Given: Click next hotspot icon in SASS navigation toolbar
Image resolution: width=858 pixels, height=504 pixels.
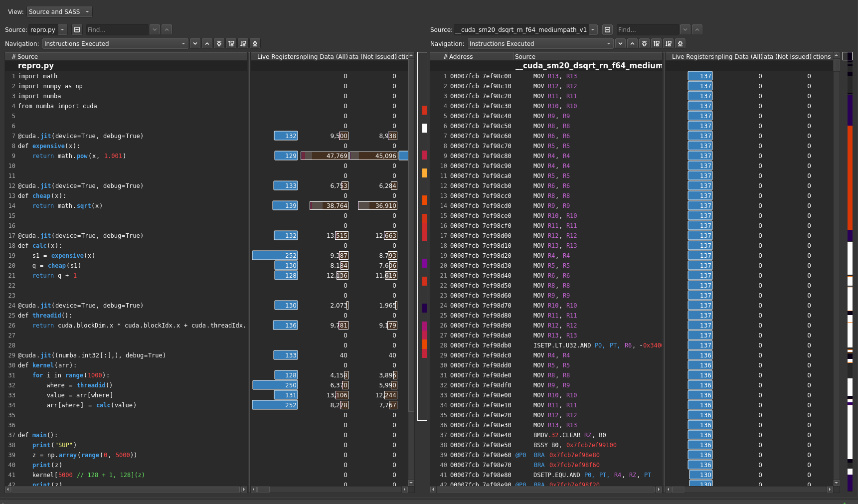Looking at the screenshot, I should pyautogui.click(x=668, y=43).
